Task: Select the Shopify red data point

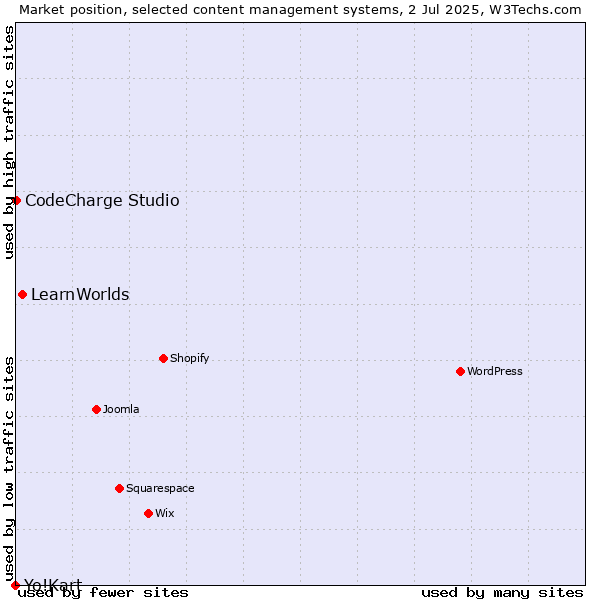Action: [163, 358]
